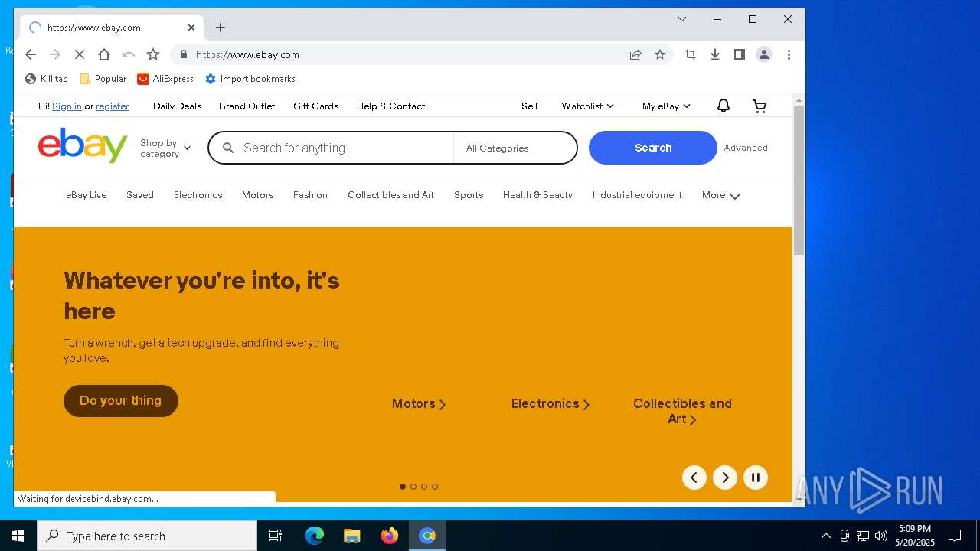
Task: Click the Sign in link
Action: (67, 106)
